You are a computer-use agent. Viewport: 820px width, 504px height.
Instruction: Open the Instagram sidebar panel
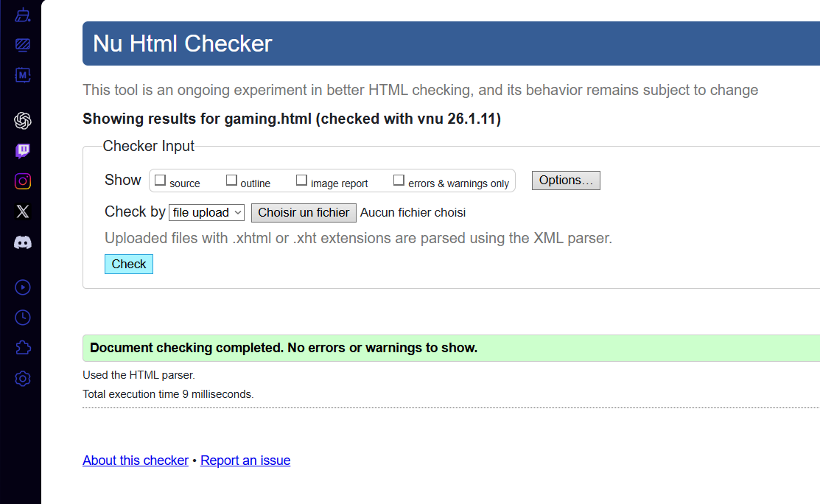click(x=23, y=181)
